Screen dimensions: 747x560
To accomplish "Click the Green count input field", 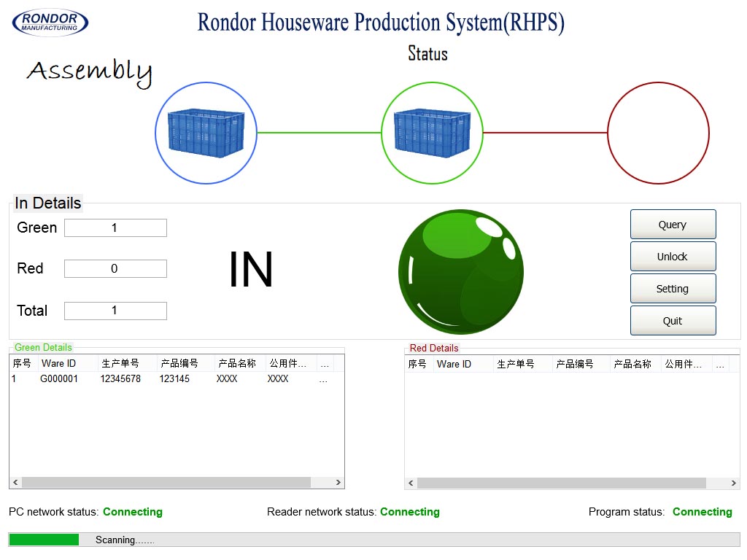I will pos(115,228).
